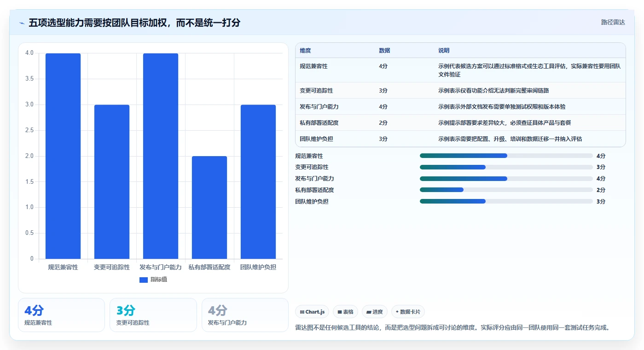This screenshot has height=350, width=644.
Task: Click the 4.0 y-axis tick label
Action: pos(29,53)
